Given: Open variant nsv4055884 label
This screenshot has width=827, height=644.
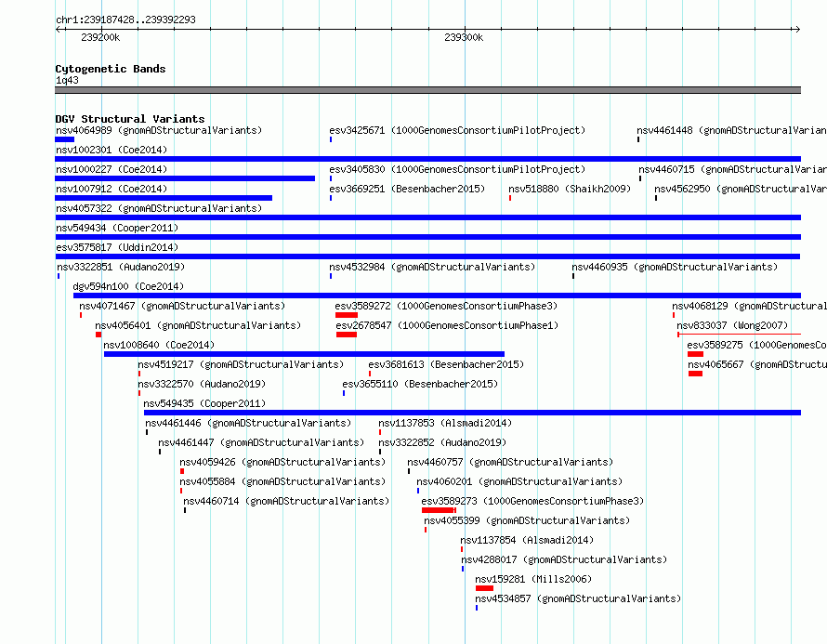Looking at the screenshot, I should click(282, 481).
